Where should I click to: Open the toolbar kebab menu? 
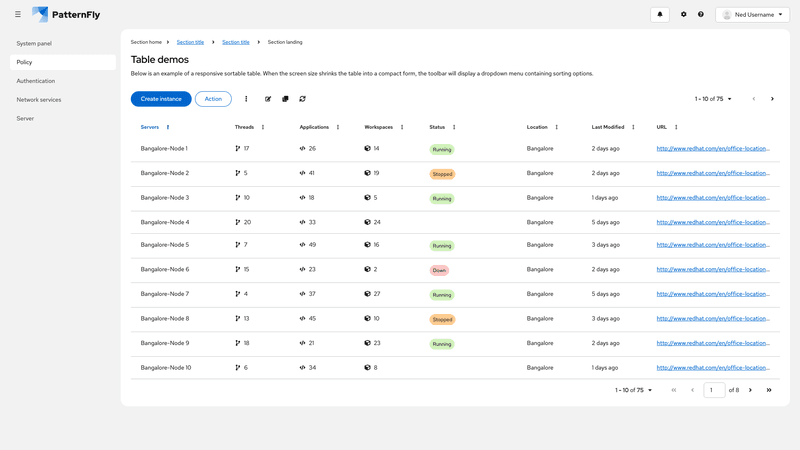(246, 99)
